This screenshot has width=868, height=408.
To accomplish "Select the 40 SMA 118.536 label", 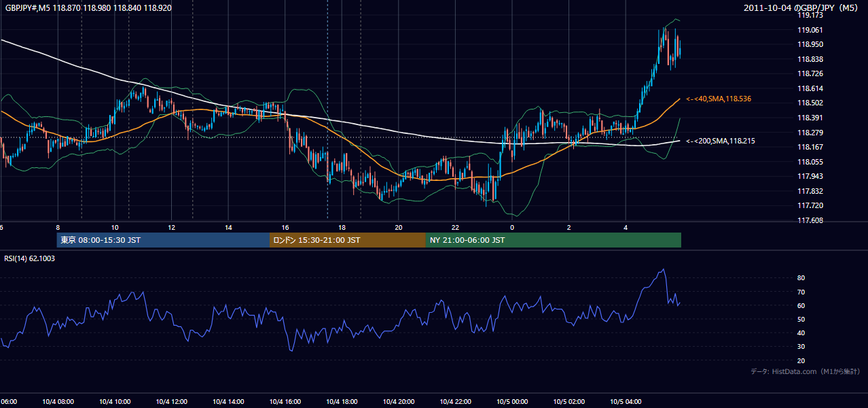I will (719, 99).
